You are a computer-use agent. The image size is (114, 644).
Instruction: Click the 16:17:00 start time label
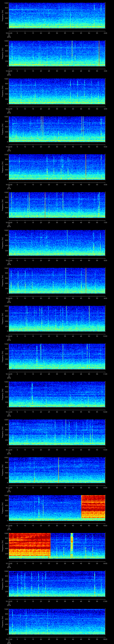pyautogui.click(x=9, y=639)
